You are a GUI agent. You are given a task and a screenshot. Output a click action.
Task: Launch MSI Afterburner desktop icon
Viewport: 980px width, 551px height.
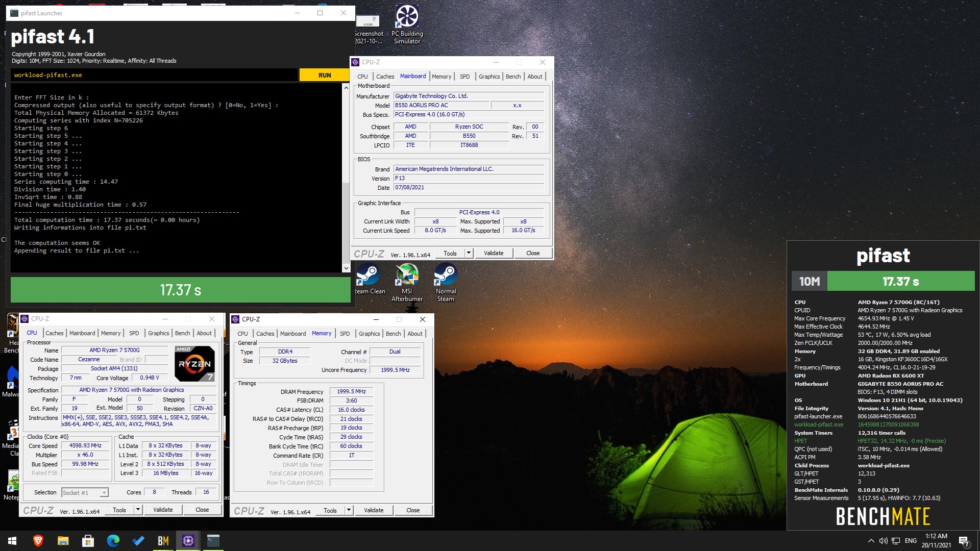(x=407, y=283)
